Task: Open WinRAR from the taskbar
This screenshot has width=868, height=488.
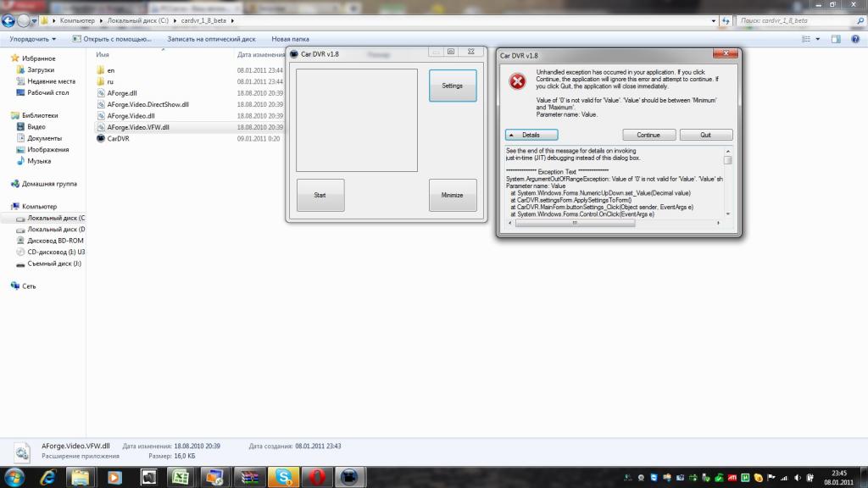Action: pos(249,477)
